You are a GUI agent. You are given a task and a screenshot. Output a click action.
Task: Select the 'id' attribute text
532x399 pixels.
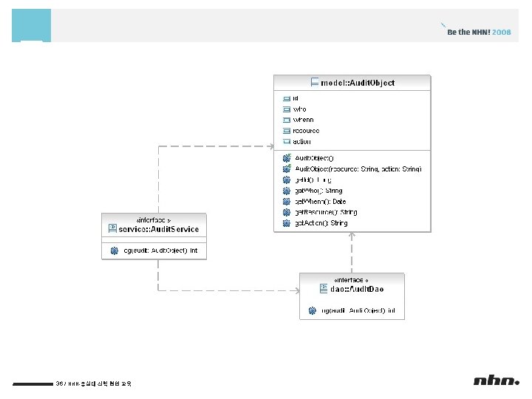[x=295, y=98]
